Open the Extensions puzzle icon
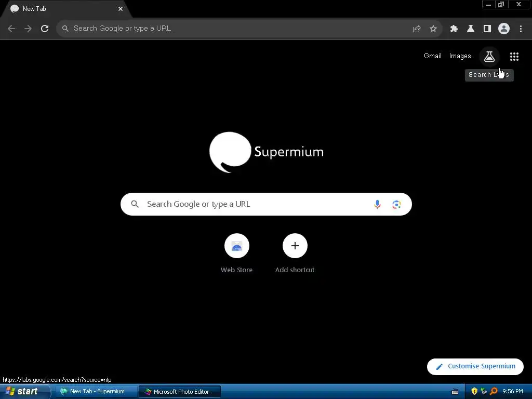 click(x=454, y=29)
